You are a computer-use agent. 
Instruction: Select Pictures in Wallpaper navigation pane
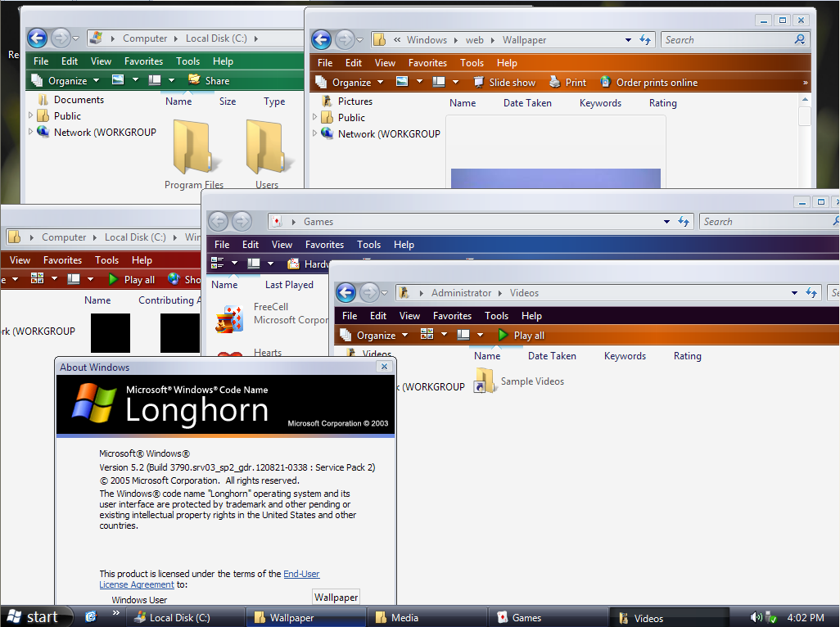[x=346, y=101]
